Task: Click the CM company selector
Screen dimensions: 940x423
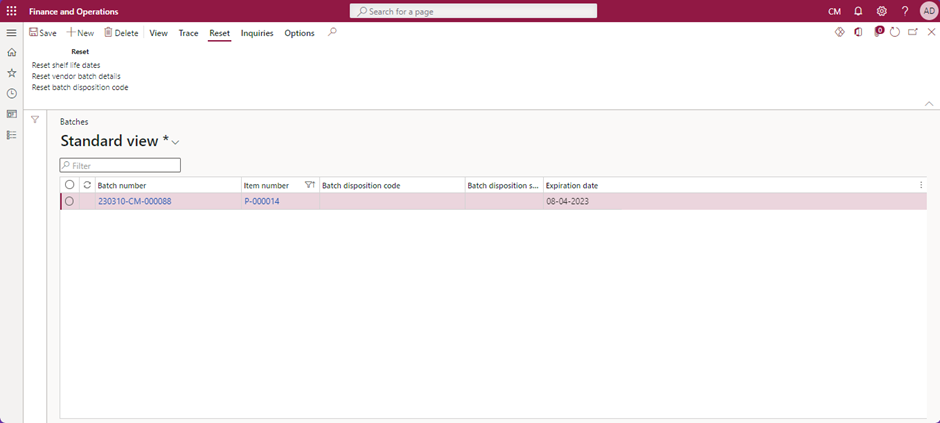Action: point(834,11)
